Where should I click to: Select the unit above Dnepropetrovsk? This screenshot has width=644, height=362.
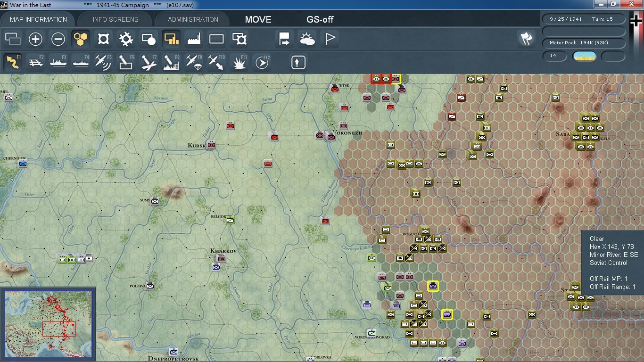(x=173, y=352)
